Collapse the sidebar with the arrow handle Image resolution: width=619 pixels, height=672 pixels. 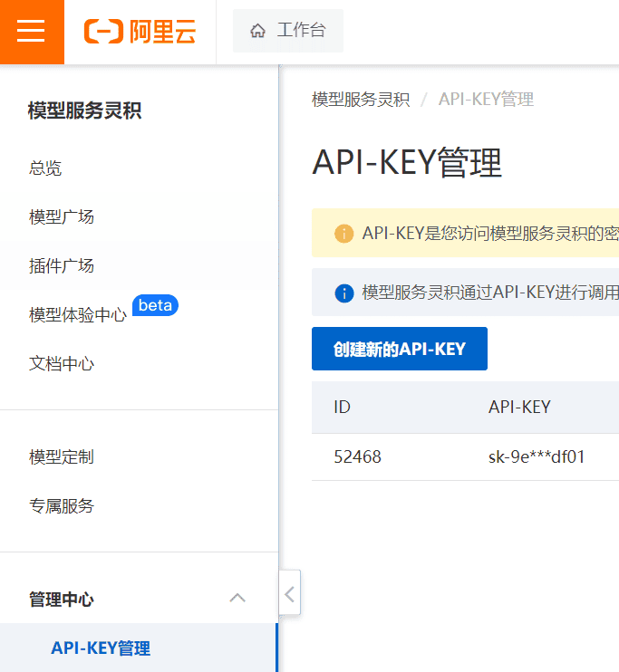click(289, 594)
